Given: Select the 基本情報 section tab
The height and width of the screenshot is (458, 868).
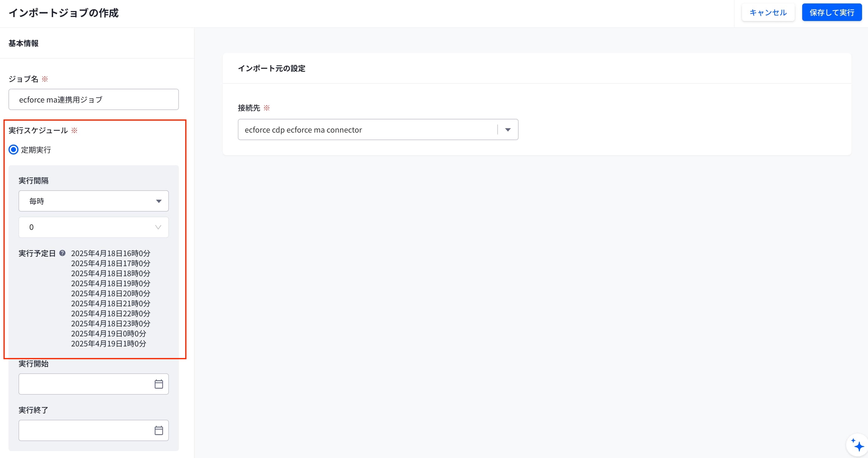Looking at the screenshot, I should 24,43.
